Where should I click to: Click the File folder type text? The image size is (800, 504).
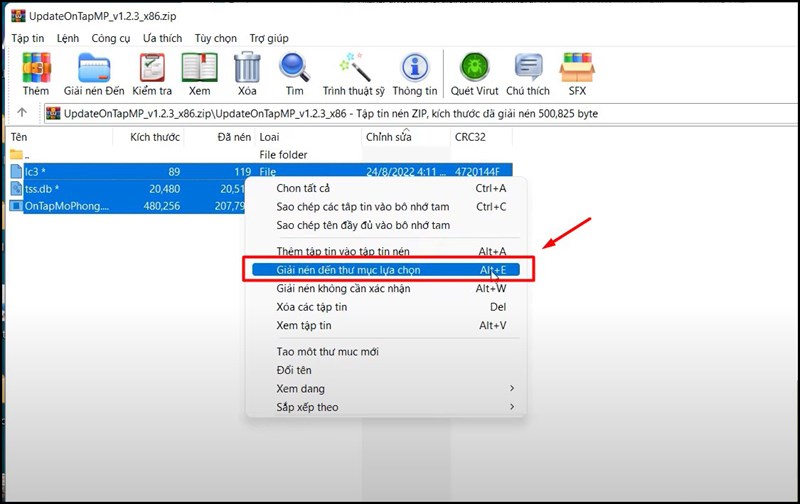pos(283,155)
